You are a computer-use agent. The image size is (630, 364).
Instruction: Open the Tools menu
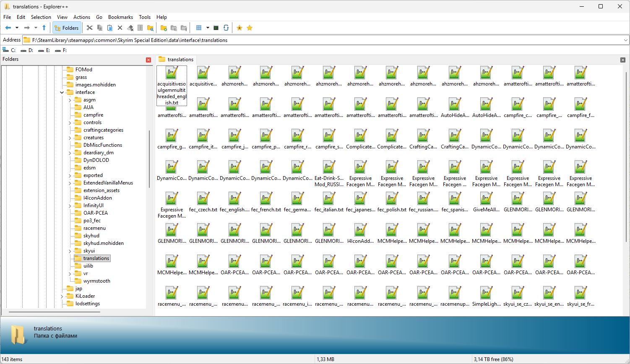pyautogui.click(x=145, y=17)
